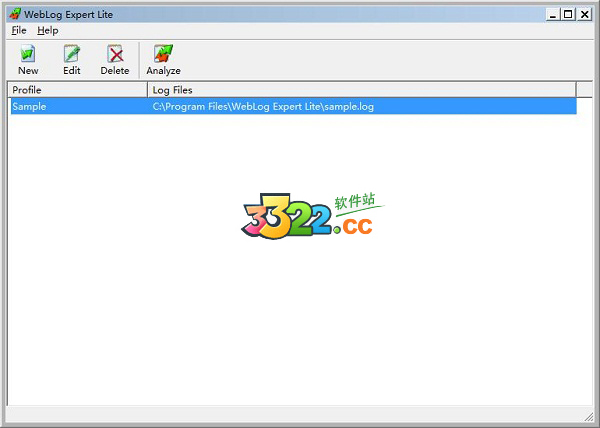600x428 pixels.
Task: Open the Help menu
Action: 48,30
